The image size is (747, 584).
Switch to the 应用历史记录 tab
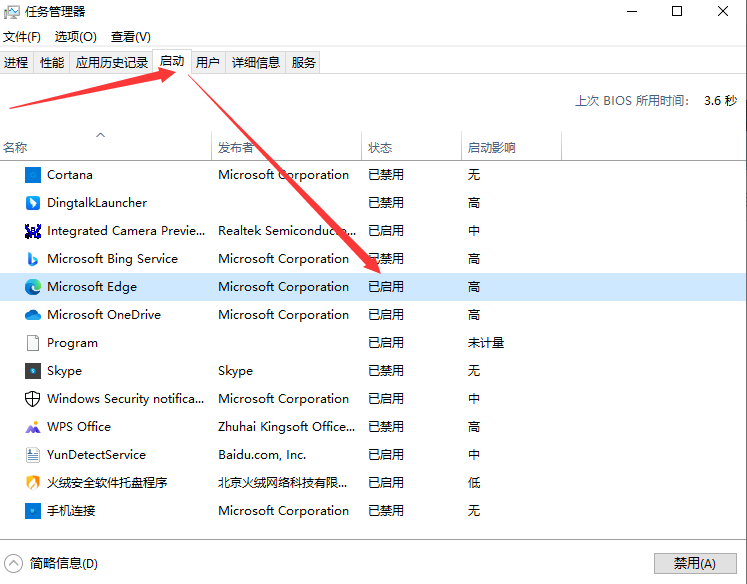tap(111, 62)
